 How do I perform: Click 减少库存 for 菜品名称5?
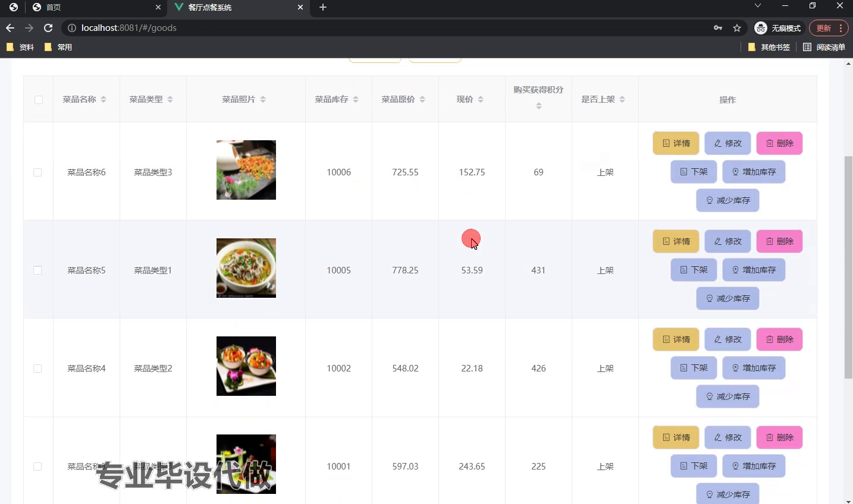point(727,298)
